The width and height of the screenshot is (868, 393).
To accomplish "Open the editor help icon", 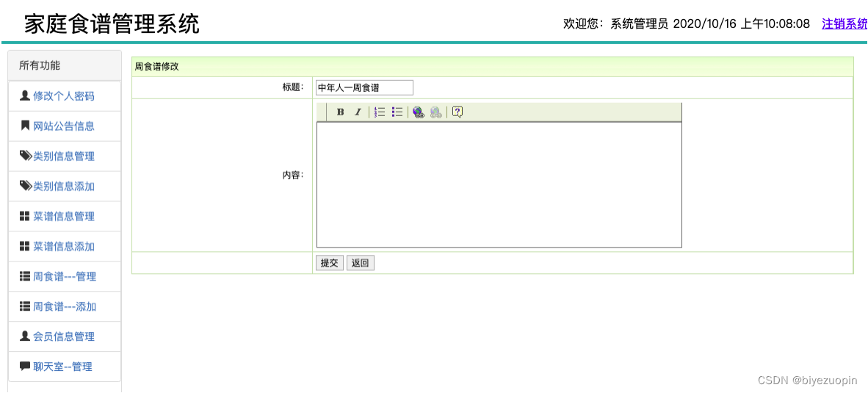I will (x=457, y=112).
